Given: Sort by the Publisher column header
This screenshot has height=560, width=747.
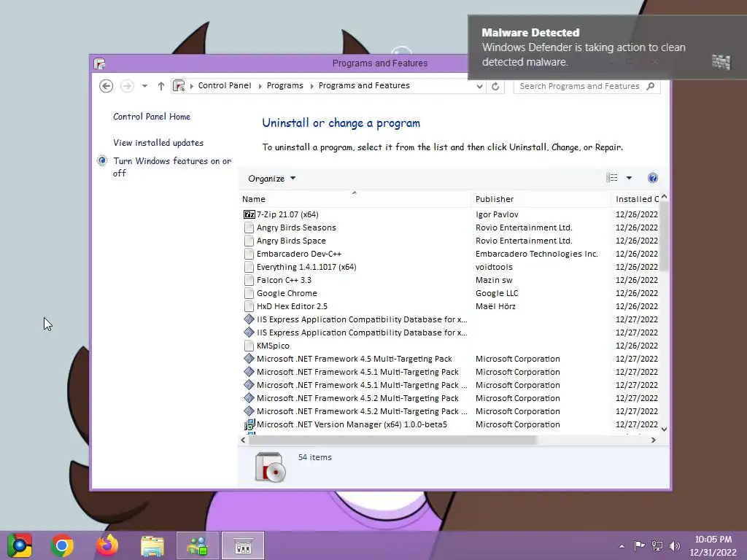Looking at the screenshot, I should click(541, 199).
